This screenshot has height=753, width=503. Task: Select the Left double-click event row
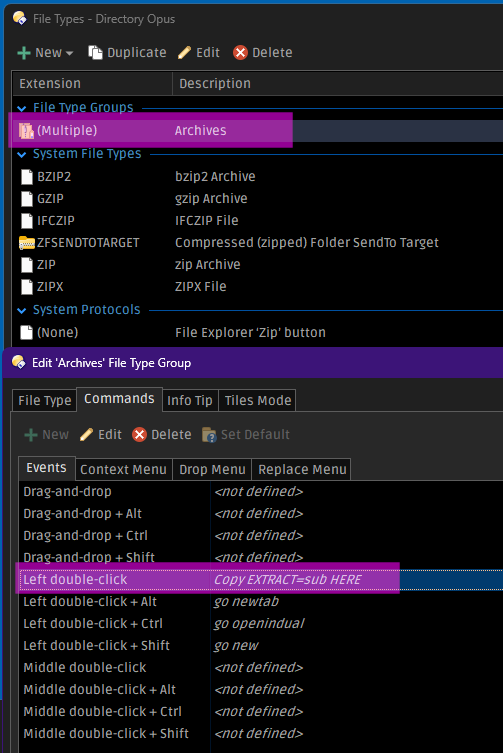[261, 580]
